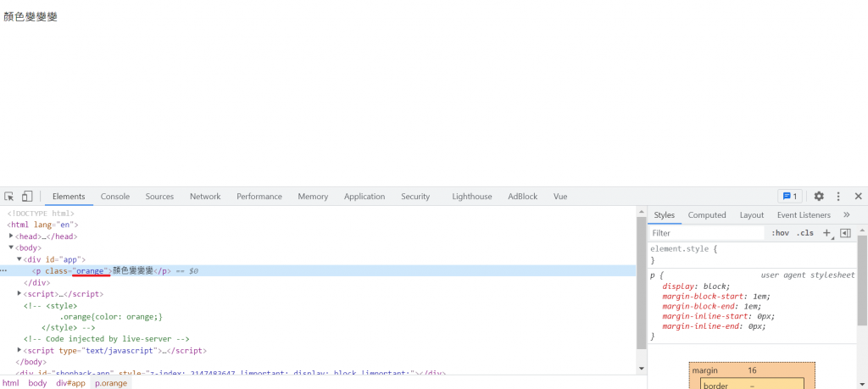The width and height of the screenshot is (868, 389).
Task: Click margin-block-start: 1em declaration
Action: point(716,296)
